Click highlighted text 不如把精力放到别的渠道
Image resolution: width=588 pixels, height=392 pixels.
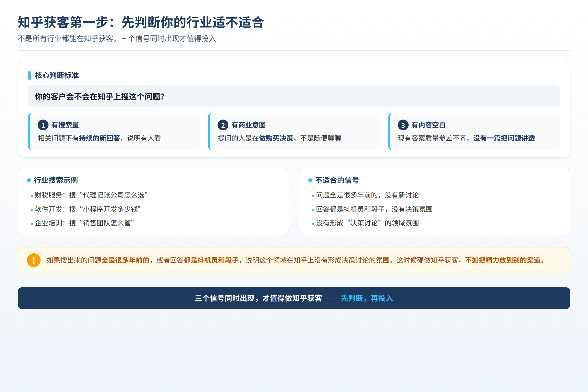503,260
